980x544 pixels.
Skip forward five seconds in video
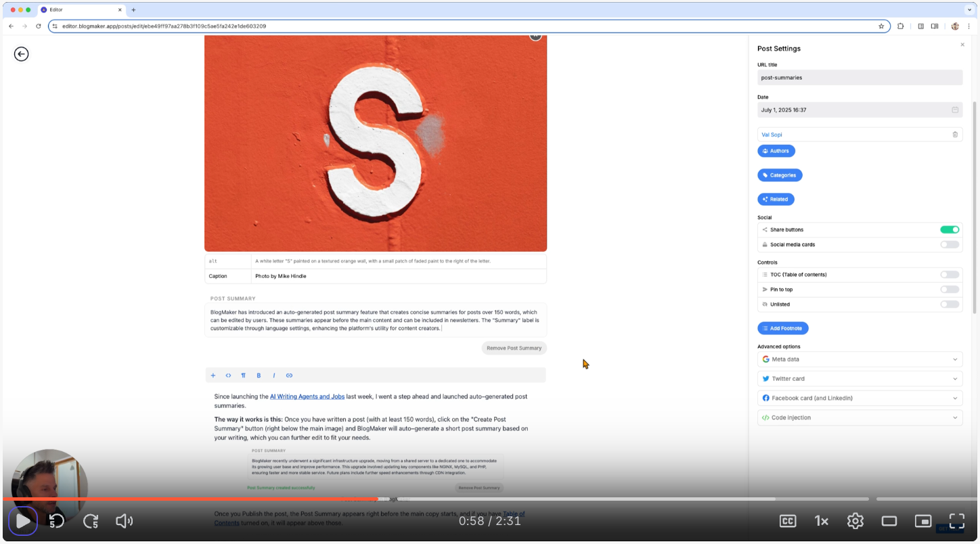[x=91, y=521]
